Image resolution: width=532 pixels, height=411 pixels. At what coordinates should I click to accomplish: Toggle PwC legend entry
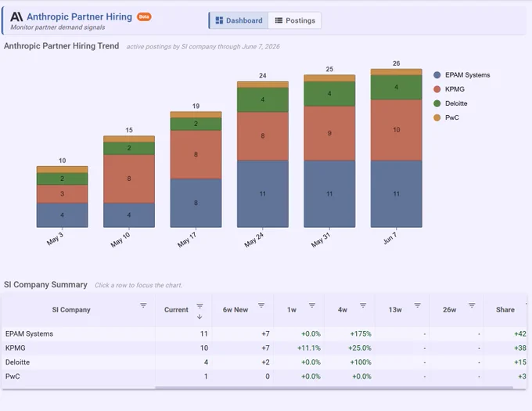[x=447, y=117]
